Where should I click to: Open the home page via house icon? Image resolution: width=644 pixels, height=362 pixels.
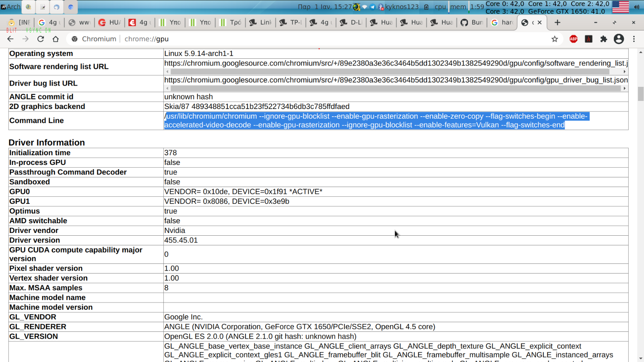click(x=56, y=39)
